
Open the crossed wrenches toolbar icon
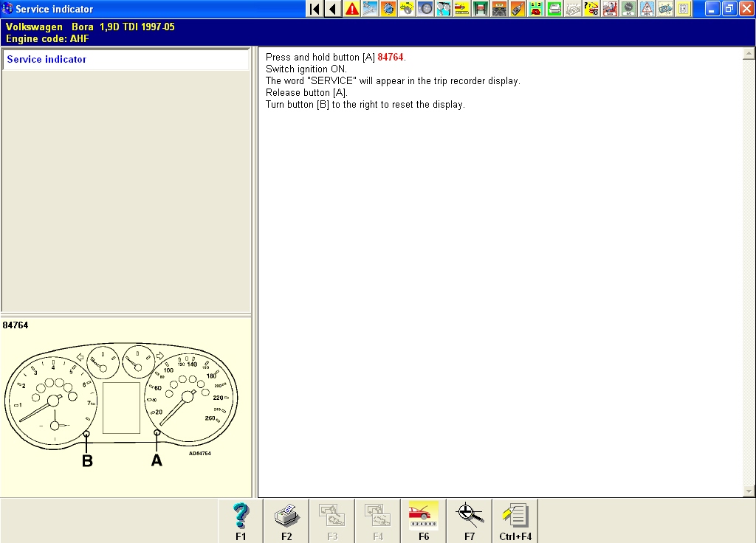[x=371, y=9]
